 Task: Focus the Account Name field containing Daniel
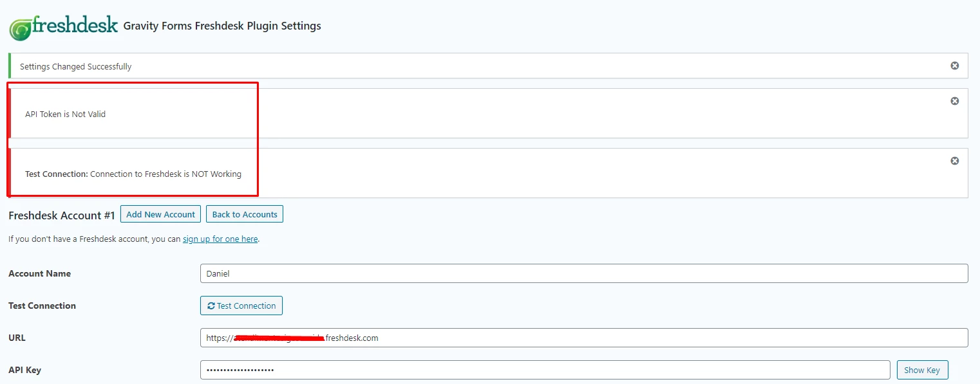[584, 273]
